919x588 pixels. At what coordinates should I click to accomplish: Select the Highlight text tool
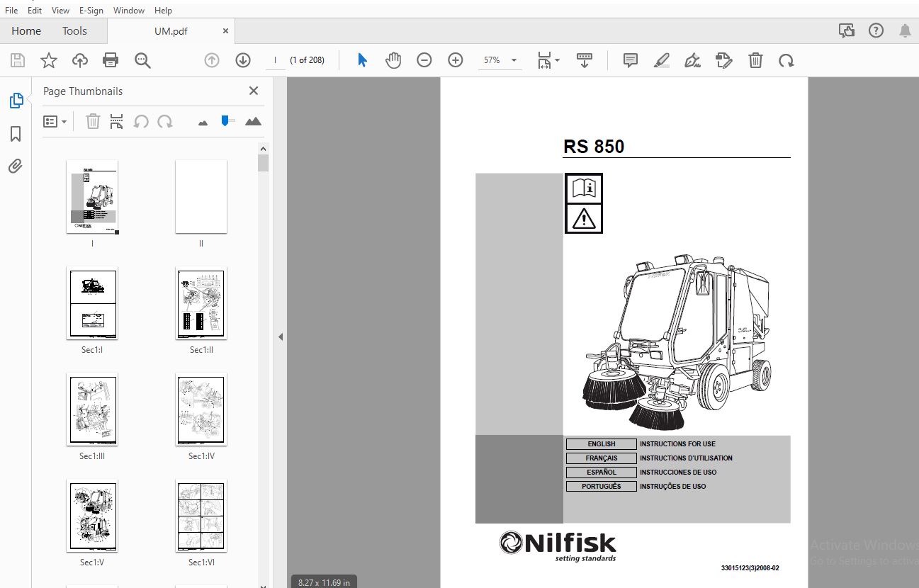[x=662, y=60]
